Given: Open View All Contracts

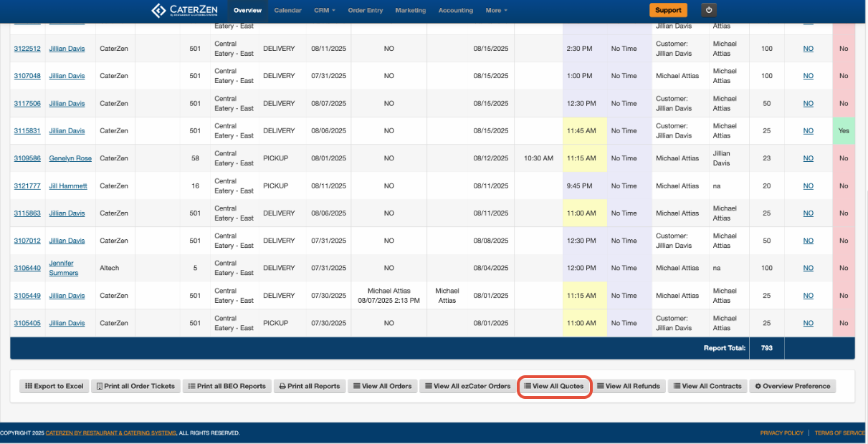Looking at the screenshot, I should pos(707,386).
